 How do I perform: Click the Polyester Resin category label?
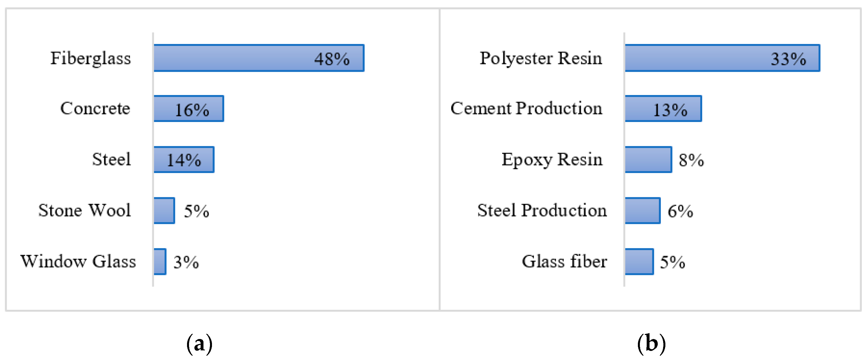541,58
